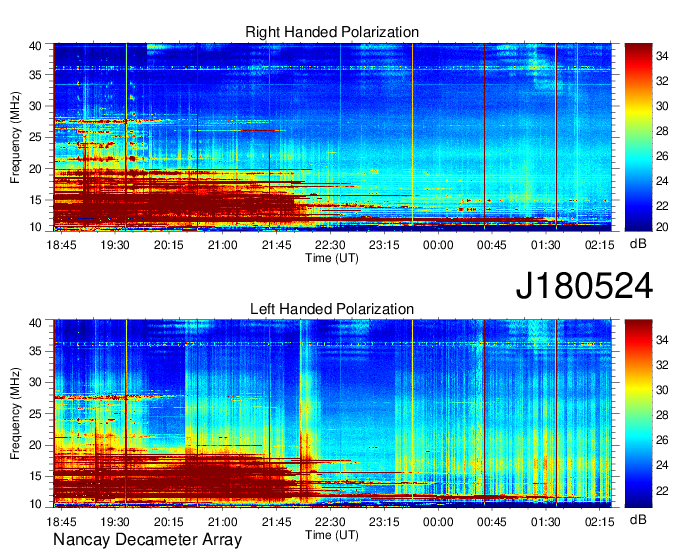The height and width of the screenshot is (552, 680).
Task: Click the 34 value on top colorbar
Action: (x=662, y=56)
